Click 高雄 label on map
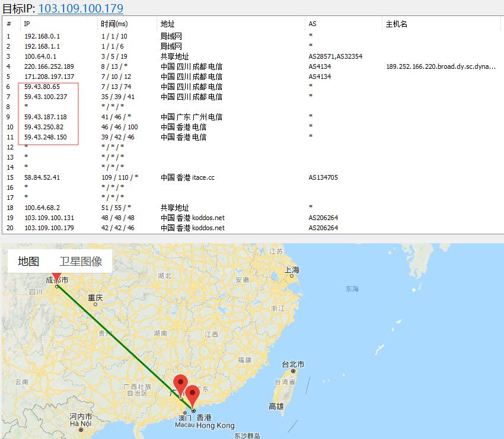Screen dimensions: 504x439 tap(276, 406)
